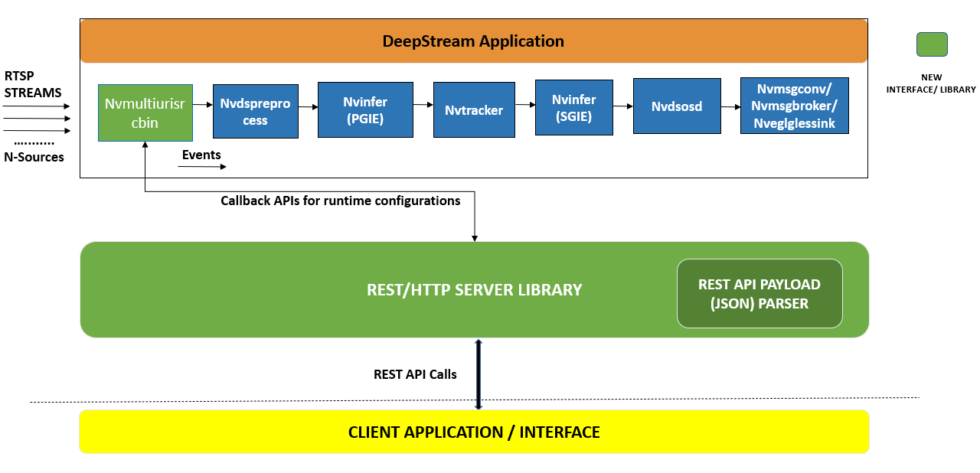Click the REST API PAYLOAD (JSON) PARSER box
The width and height of the screenshot is (980, 473).
click(759, 293)
